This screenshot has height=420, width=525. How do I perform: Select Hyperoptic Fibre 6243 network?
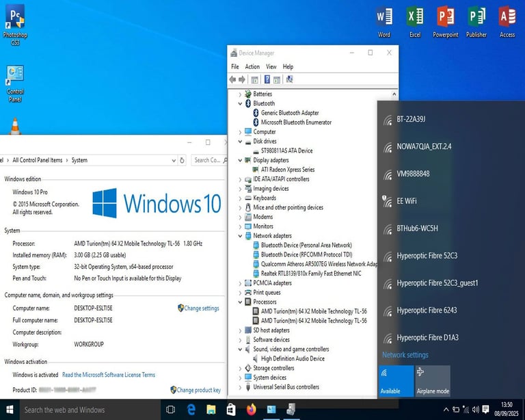coord(451,311)
